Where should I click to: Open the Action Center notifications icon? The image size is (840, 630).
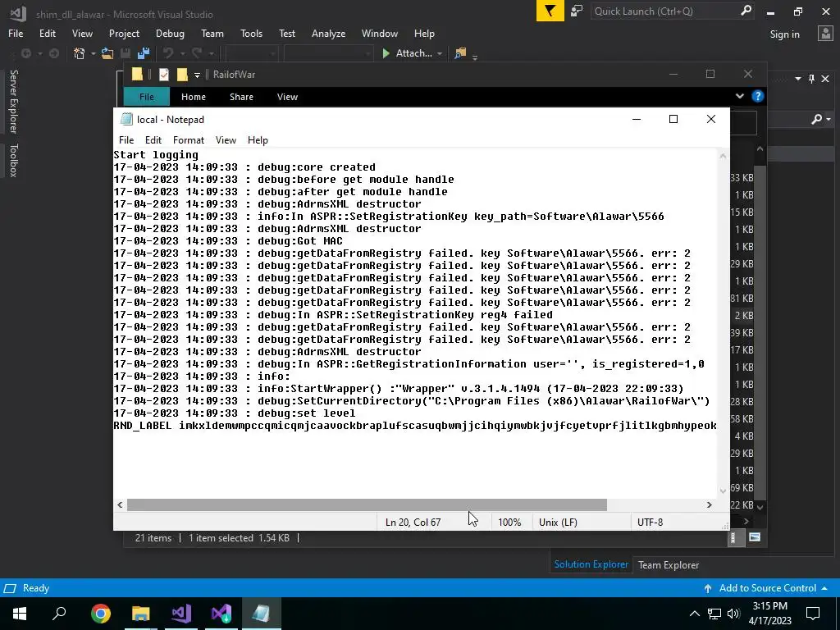click(813, 614)
